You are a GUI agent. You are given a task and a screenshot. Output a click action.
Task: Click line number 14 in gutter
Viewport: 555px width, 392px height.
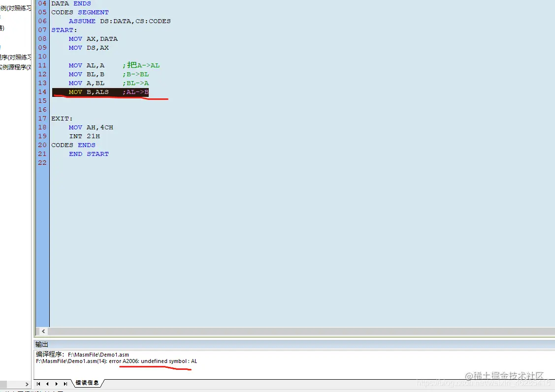pos(42,92)
